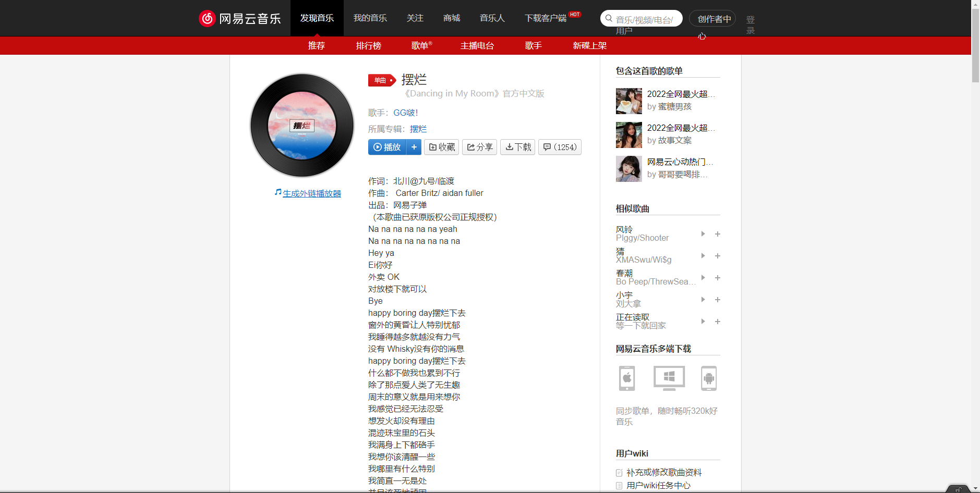The width and height of the screenshot is (980, 493).
Task: Click the + icon next to the play button
Action: [414, 147]
